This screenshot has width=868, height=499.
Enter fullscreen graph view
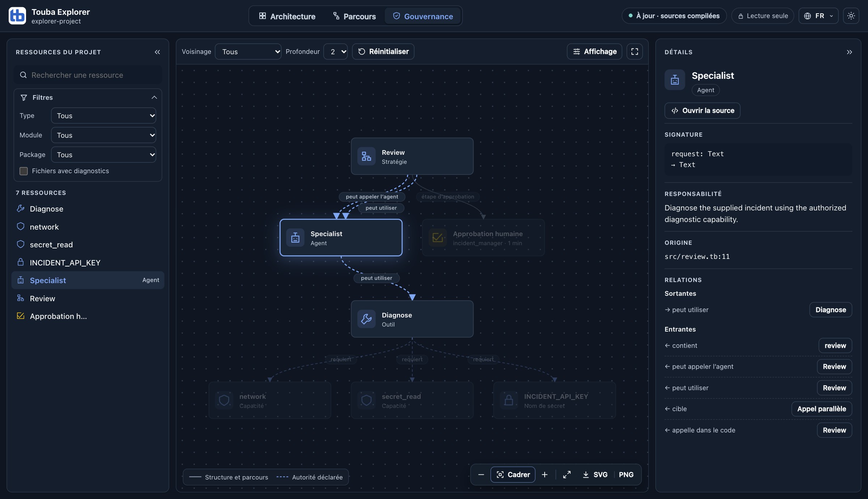click(635, 52)
